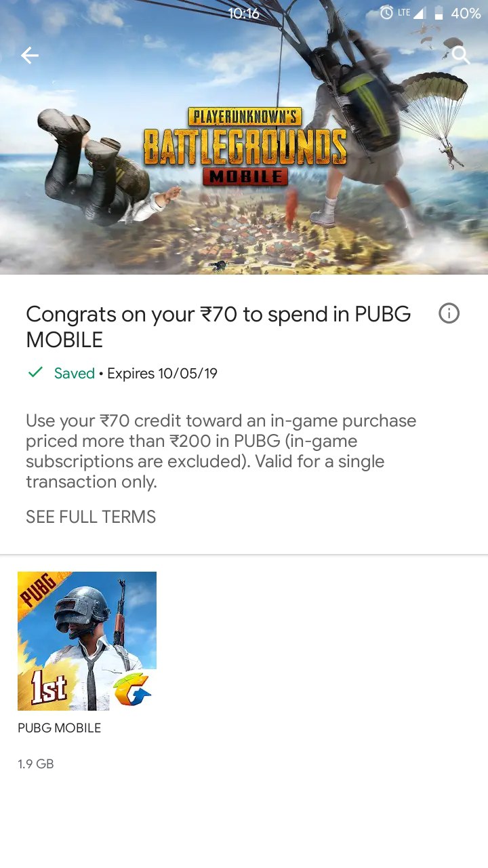Screen dimensions: 488x868
Task: Tap the ₹70 credit description paragraph
Action: pyautogui.click(x=221, y=452)
